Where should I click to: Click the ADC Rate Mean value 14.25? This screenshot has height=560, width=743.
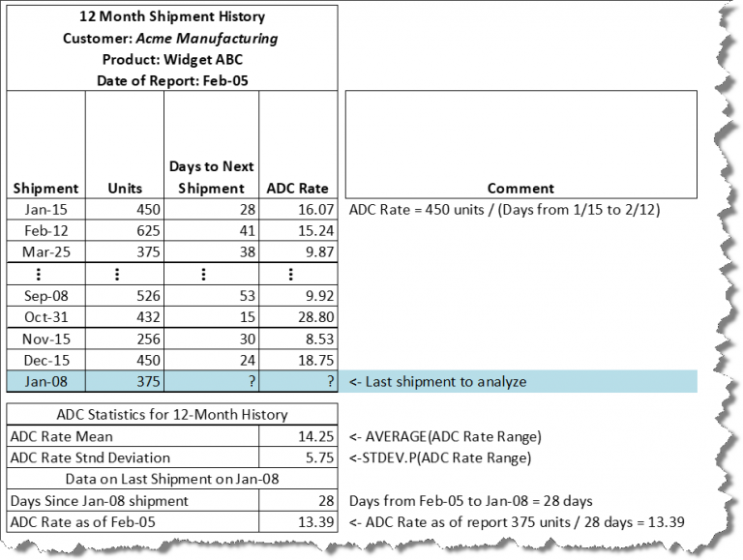point(299,436)
